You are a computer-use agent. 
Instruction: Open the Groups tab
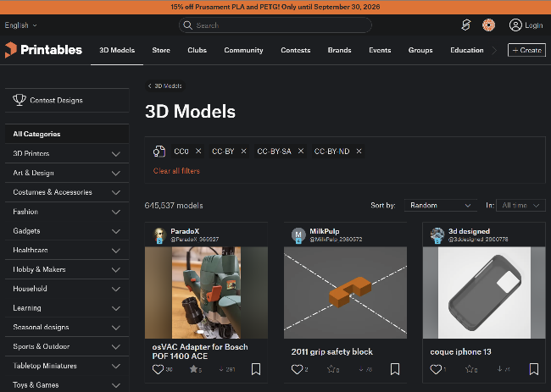coord(420,50)
